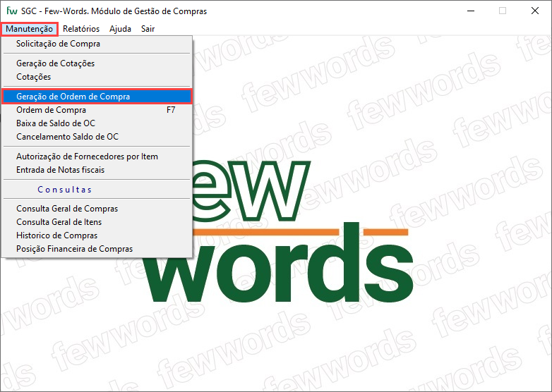The width and height of the screenshot is (552, 392).
Task: Open Historico de Compras
Action: tap(97, 235)
